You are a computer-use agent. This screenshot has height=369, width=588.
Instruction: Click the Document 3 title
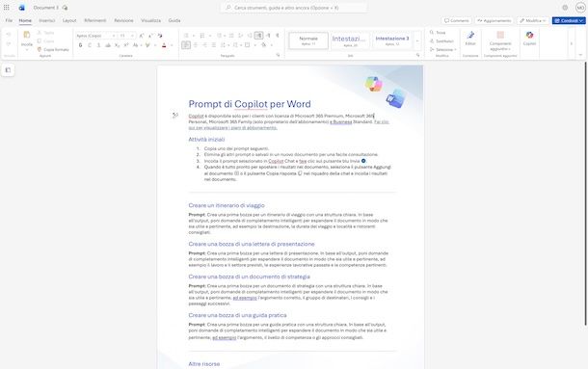[x=45, y=8]
